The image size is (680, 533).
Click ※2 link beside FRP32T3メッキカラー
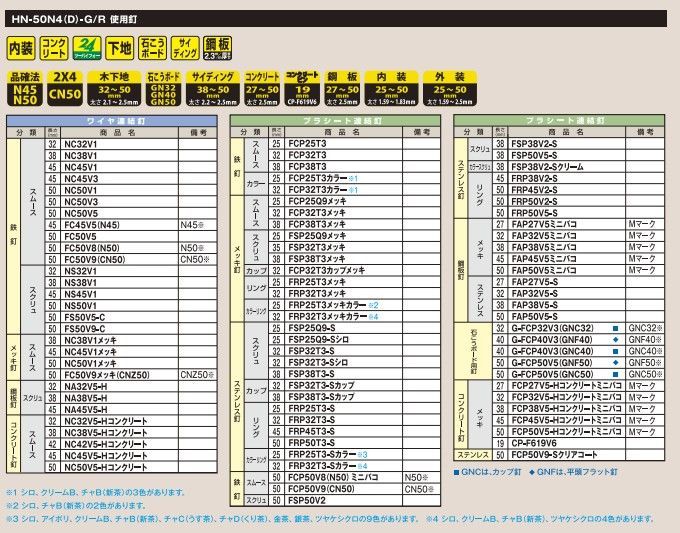click(x=373, y=304)
